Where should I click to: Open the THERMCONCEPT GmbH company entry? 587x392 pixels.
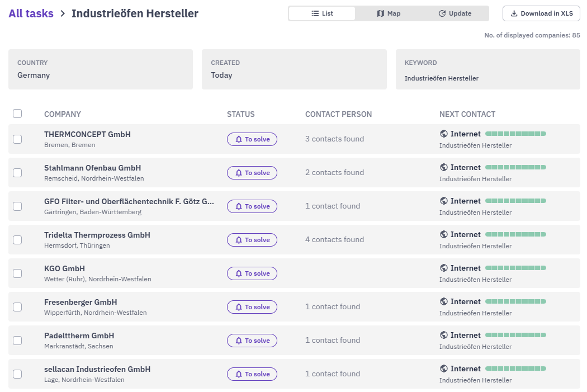[x=87, y=134]
